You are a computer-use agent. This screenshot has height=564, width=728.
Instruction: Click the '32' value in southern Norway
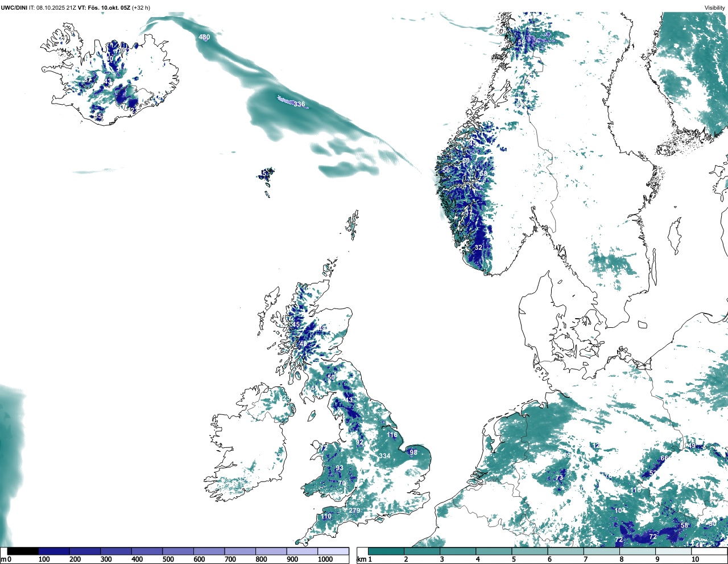(x=478, y=248)
